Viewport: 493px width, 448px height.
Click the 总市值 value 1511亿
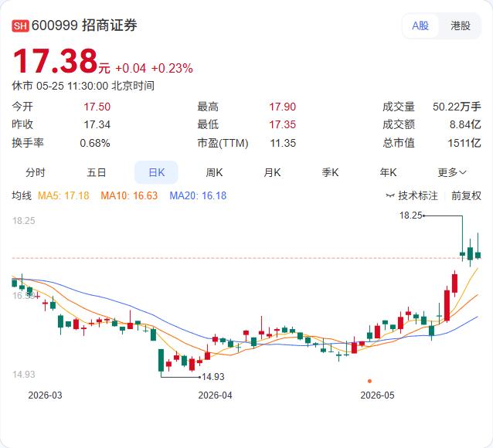coord(464,144)
